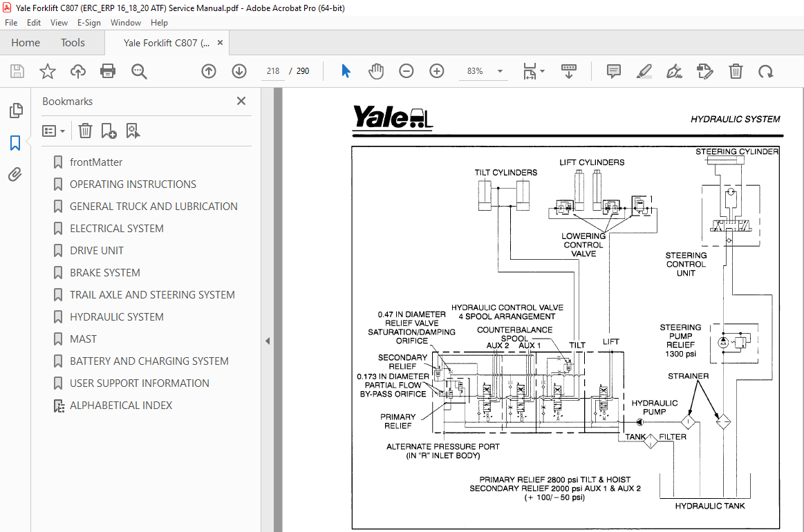Open the fit page dropdown arrow

click(x=543, y=71)
